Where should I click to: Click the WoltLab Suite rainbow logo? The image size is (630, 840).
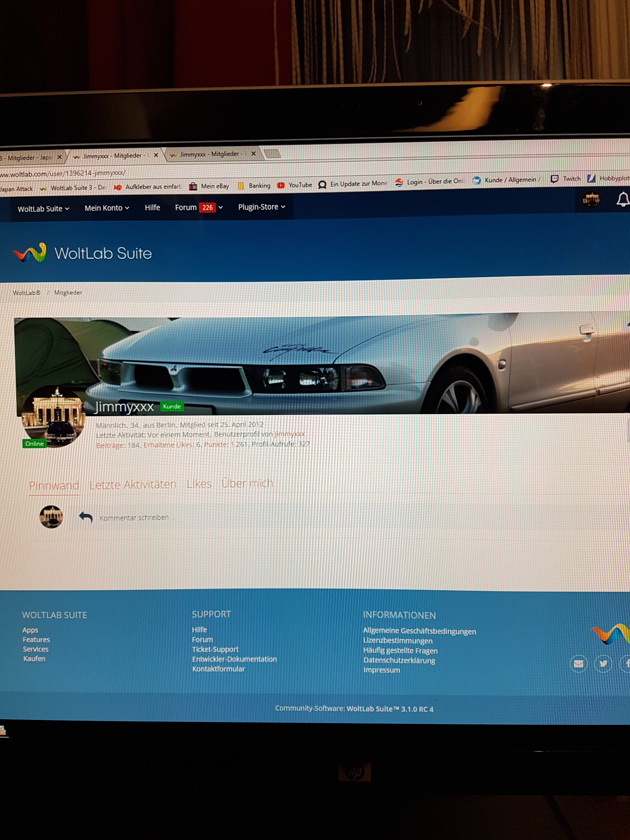30,253
